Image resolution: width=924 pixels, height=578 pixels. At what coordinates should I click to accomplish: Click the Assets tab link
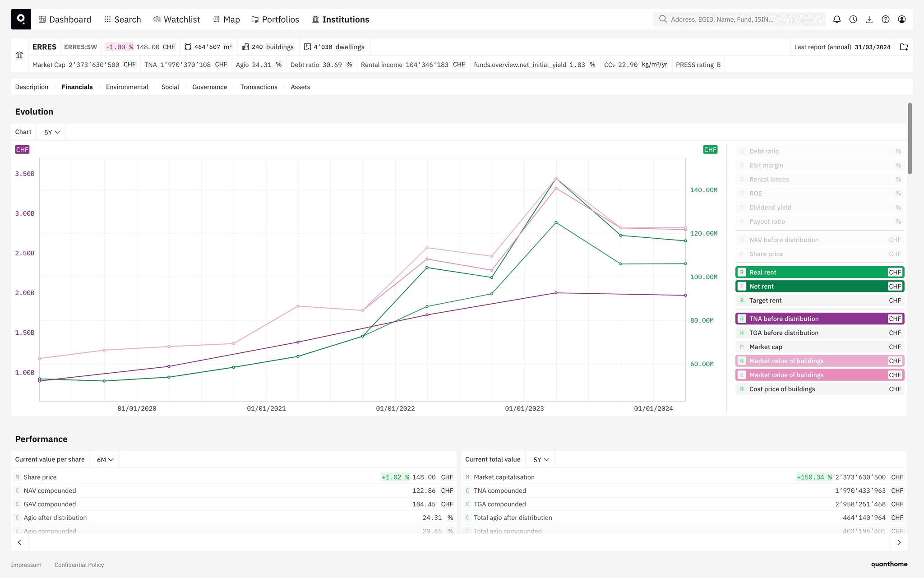300,87
